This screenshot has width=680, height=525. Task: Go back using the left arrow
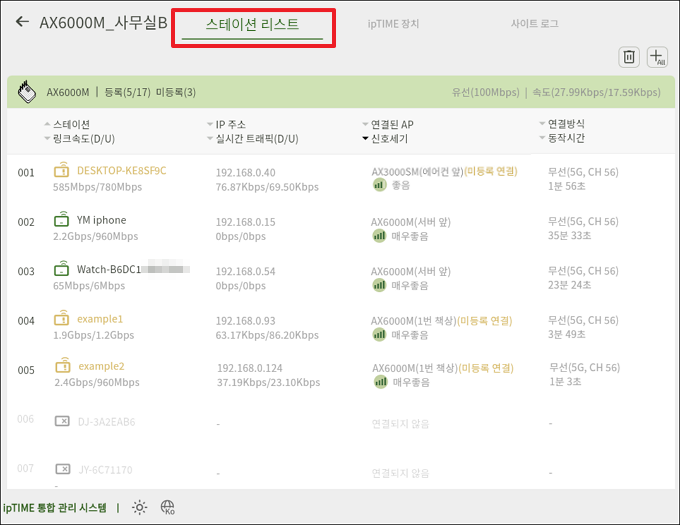pos(22,22)
